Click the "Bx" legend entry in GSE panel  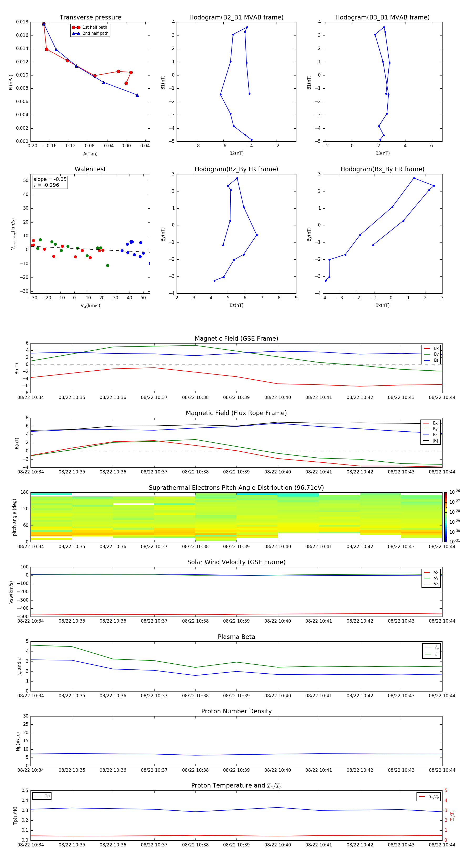[x=431, y=349]
